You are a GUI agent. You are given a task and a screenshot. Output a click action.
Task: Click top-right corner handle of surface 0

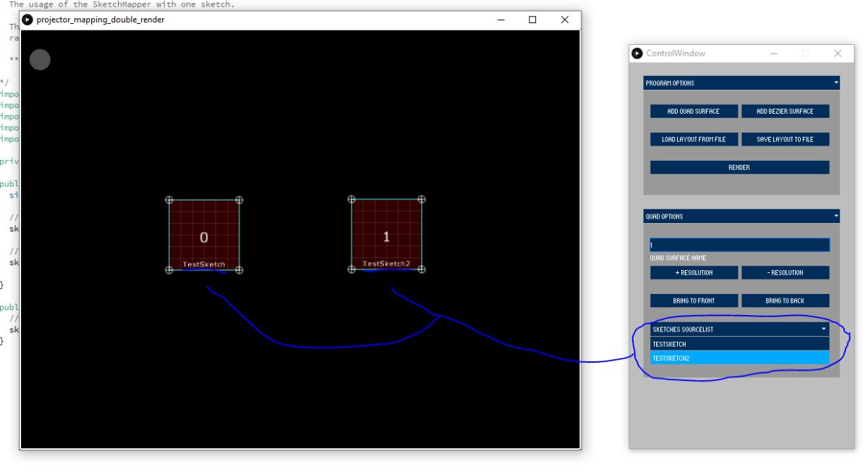point(239,200)
